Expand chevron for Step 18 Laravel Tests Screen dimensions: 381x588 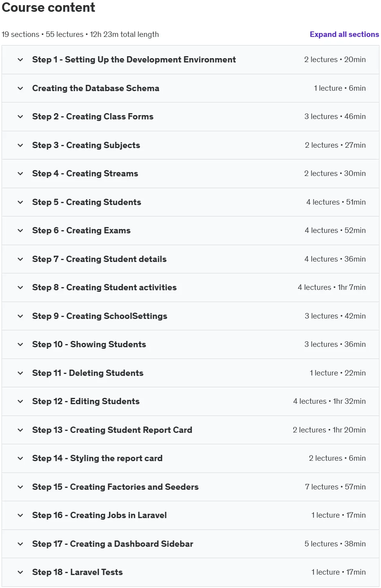pos(20,572)
